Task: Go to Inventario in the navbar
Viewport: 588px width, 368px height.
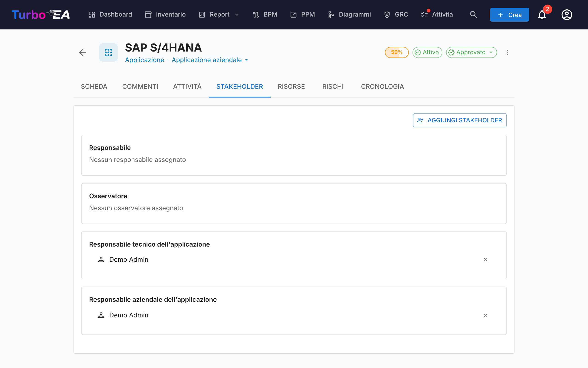Action: (165, 14)
